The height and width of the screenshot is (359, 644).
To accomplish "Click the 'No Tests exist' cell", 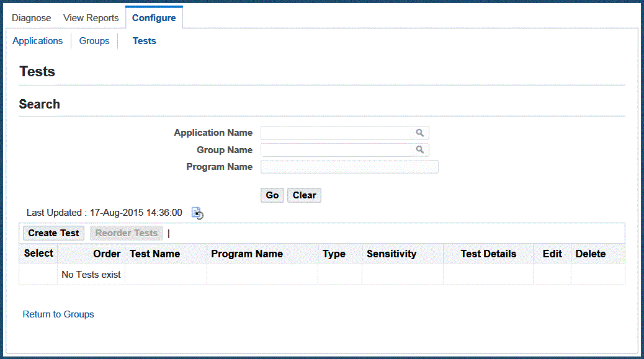I will 91,275.
